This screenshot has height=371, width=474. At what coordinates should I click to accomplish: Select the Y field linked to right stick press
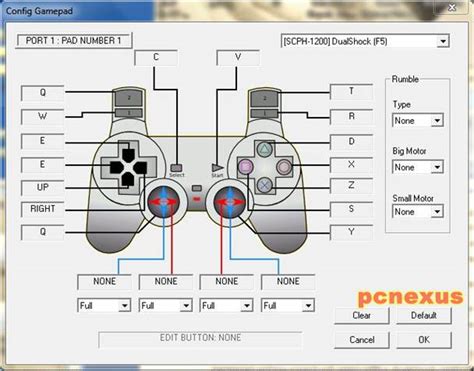point(351,232)
